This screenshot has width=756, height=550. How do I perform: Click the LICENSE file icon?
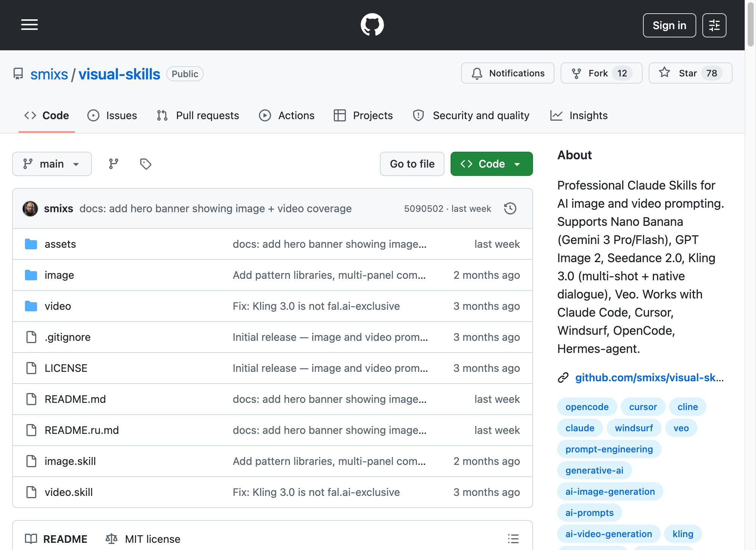click(x=31, y=368)
